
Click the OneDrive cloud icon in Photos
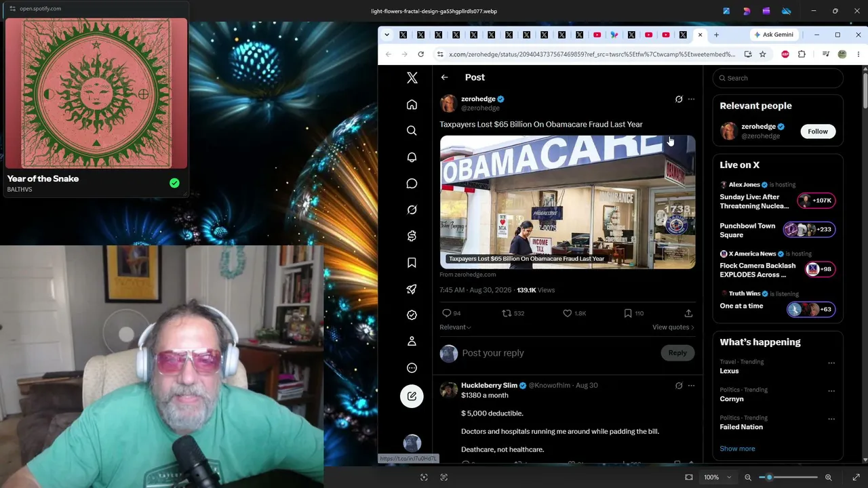click(x=787, y=11)
